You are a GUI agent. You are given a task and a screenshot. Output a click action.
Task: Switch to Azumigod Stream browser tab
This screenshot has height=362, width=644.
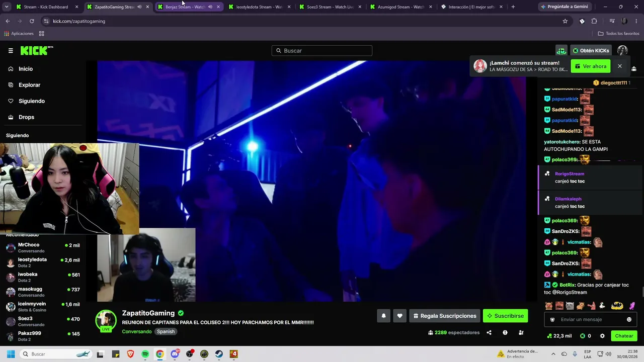(x=401, y=7)
